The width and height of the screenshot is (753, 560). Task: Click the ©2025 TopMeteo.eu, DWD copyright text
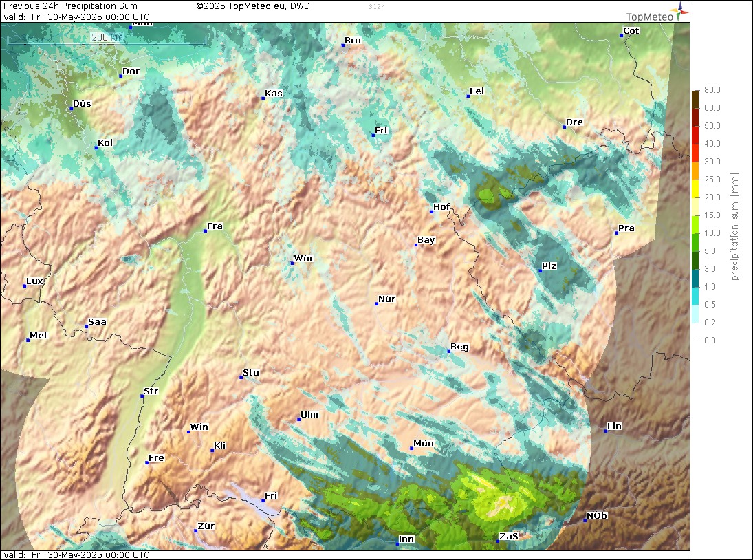[x=253, y=6]
